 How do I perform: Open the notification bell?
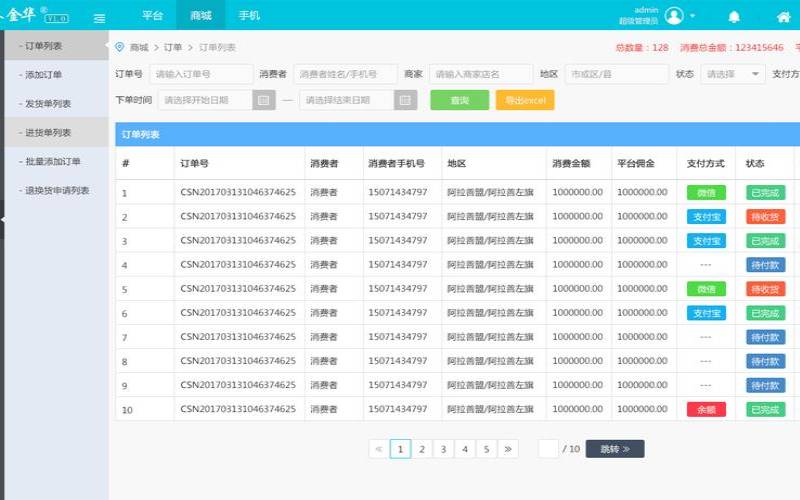coord(734,17)
